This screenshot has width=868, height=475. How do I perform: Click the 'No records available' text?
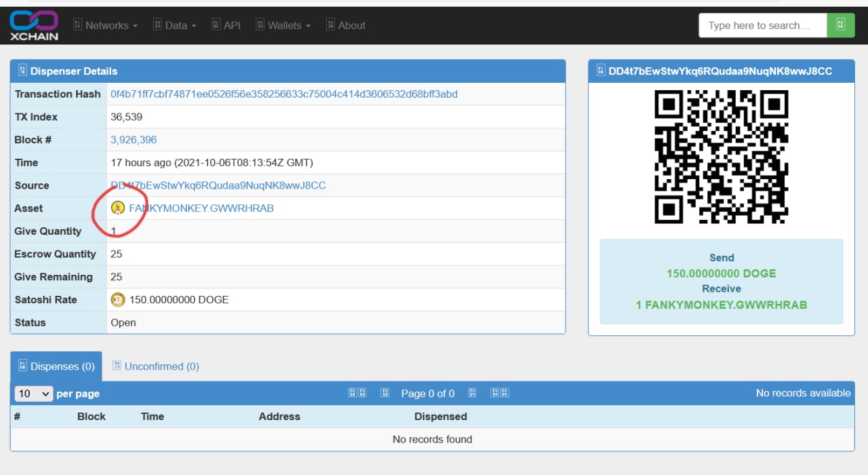(803, 393)
